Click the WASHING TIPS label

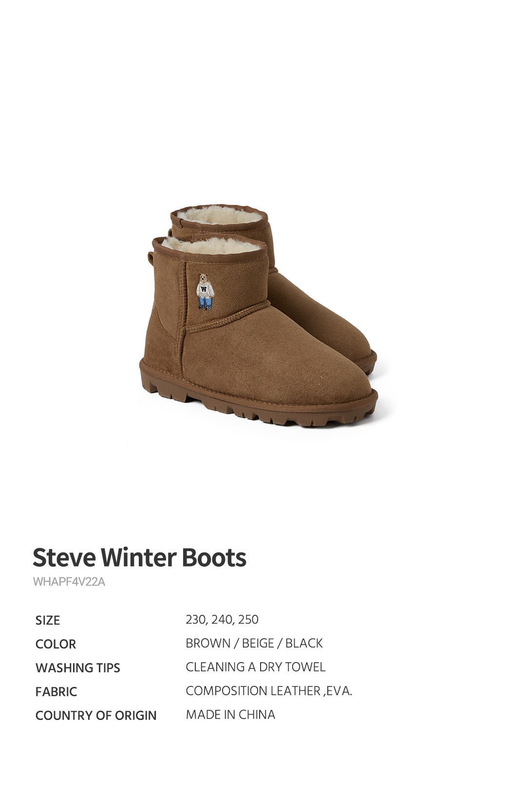[77, 668]
